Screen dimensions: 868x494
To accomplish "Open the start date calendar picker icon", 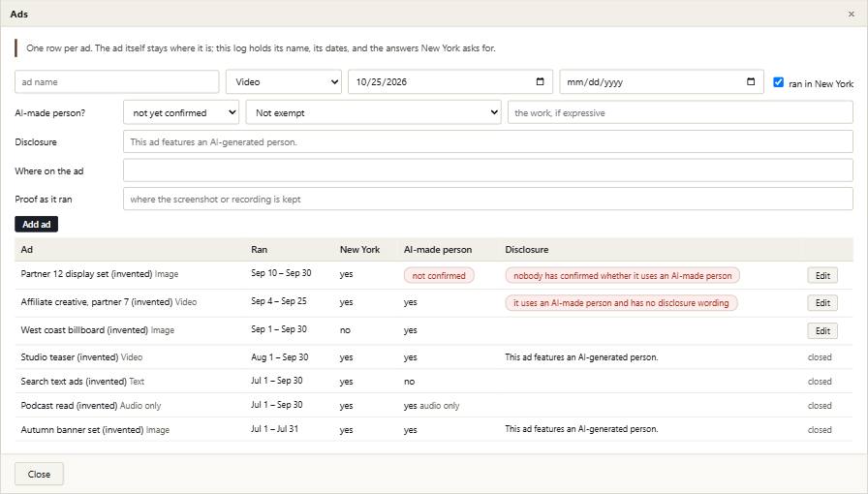I will point(540,82).
